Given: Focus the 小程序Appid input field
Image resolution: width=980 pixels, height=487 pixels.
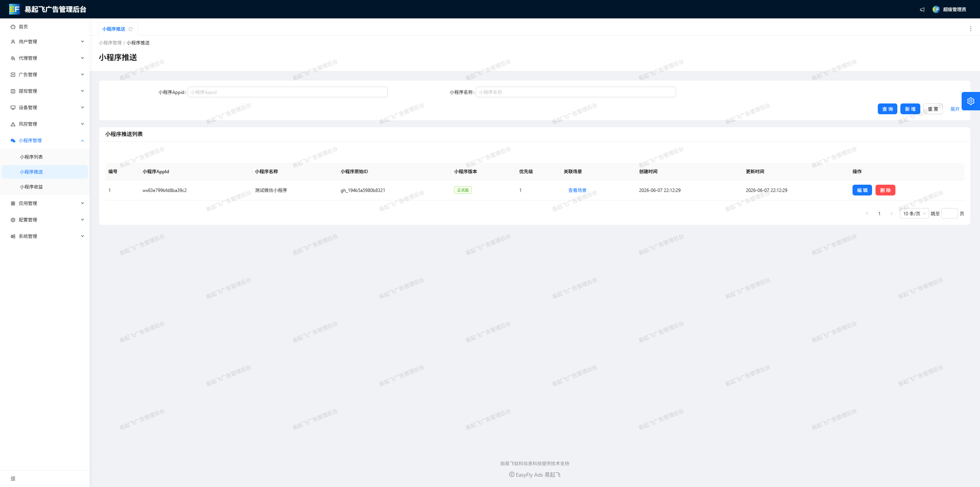Looking at the screenshot, I should [287, 92].
